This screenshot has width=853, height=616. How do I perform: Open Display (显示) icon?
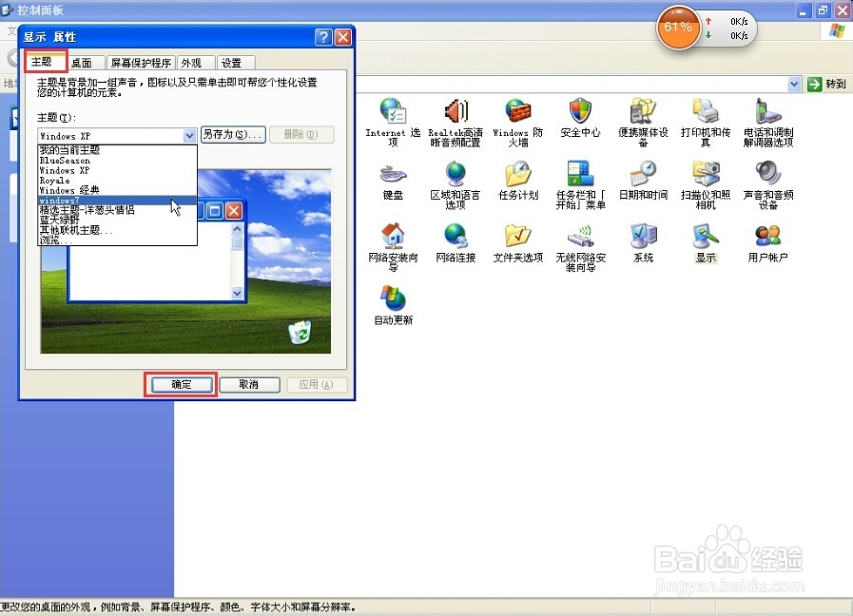(x=706, y=236)
